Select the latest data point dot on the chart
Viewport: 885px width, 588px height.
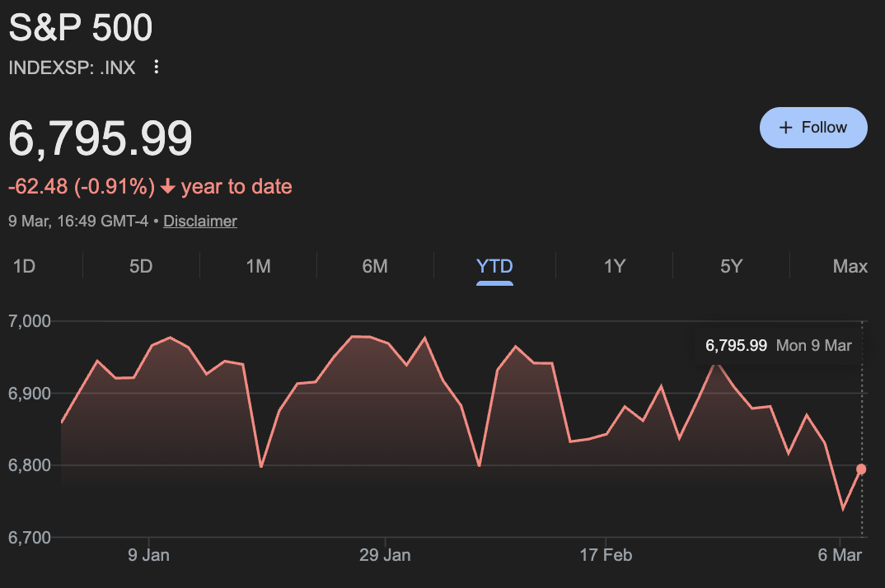[x=860, y=469]
